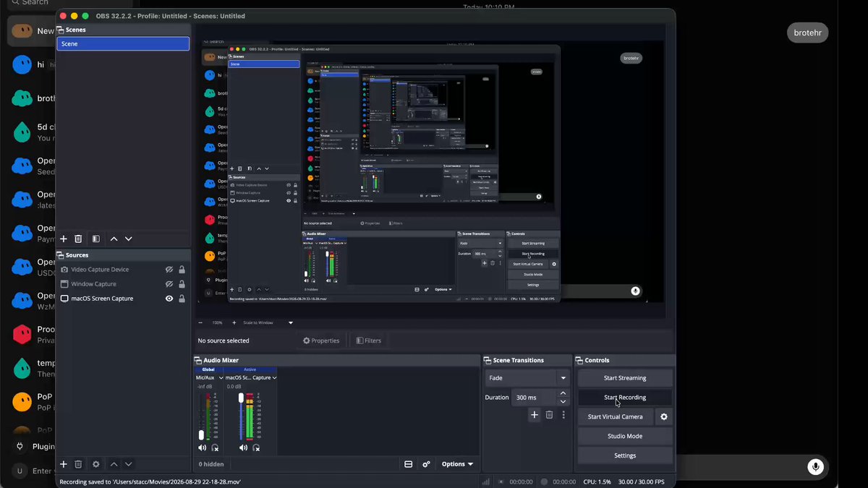
Task: Move the scene down in the Scenes toolbar
Action: click(129, 239)
